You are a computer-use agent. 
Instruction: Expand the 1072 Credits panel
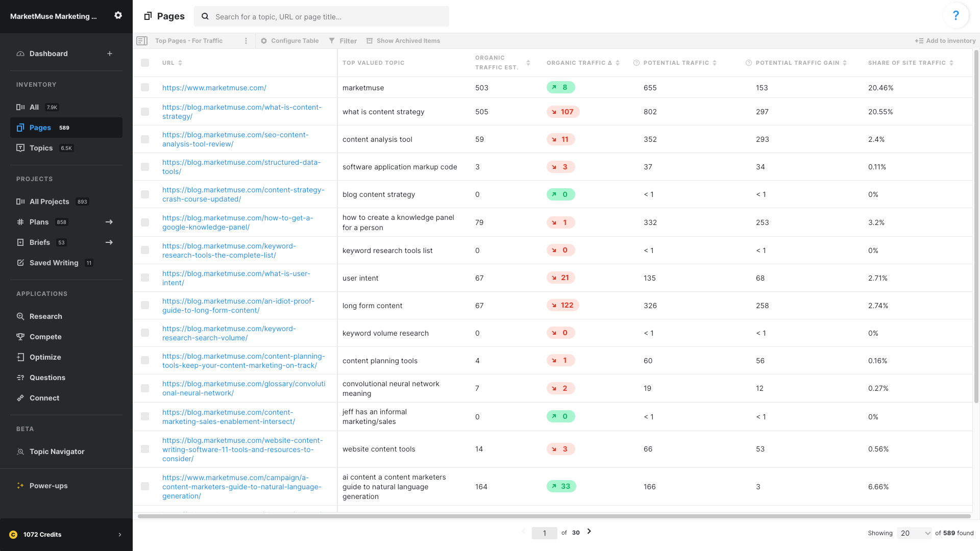[66, 535]
